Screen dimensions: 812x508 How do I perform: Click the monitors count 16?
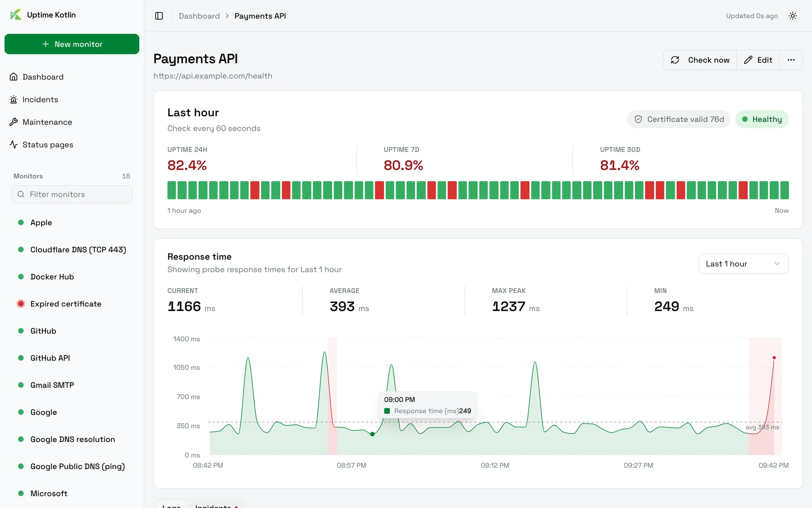(126, 176)
